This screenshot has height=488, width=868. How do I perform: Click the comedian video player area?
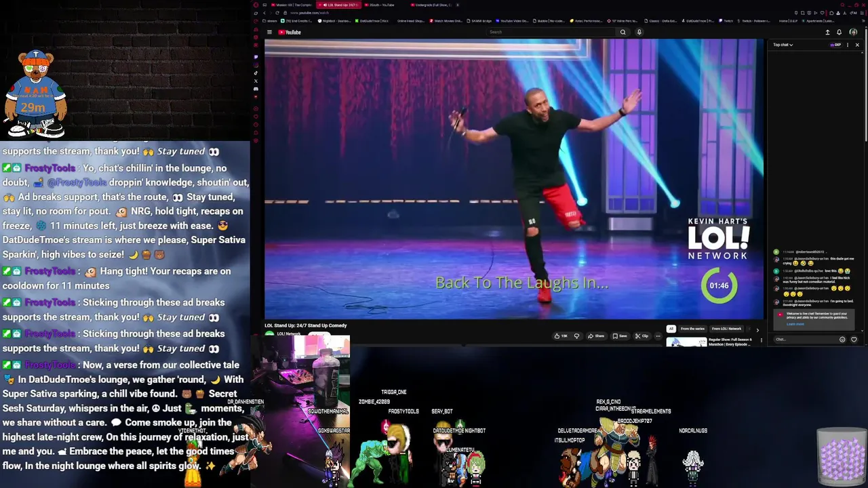(x=513, y=179)
